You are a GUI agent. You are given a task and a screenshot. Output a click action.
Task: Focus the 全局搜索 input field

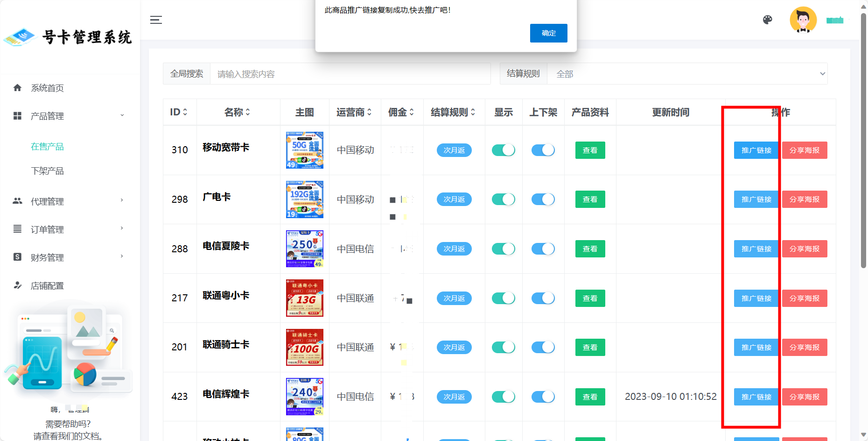350,74
